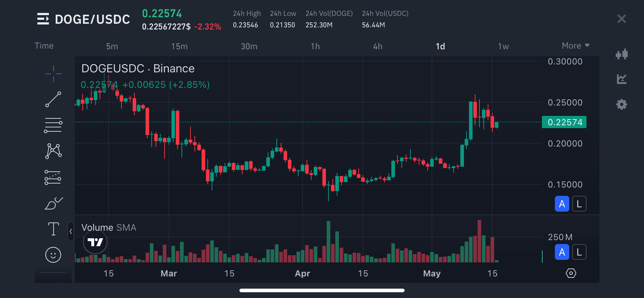Switch to the 4h timeframe
The image size is (644, 298).
coord(378,46)
